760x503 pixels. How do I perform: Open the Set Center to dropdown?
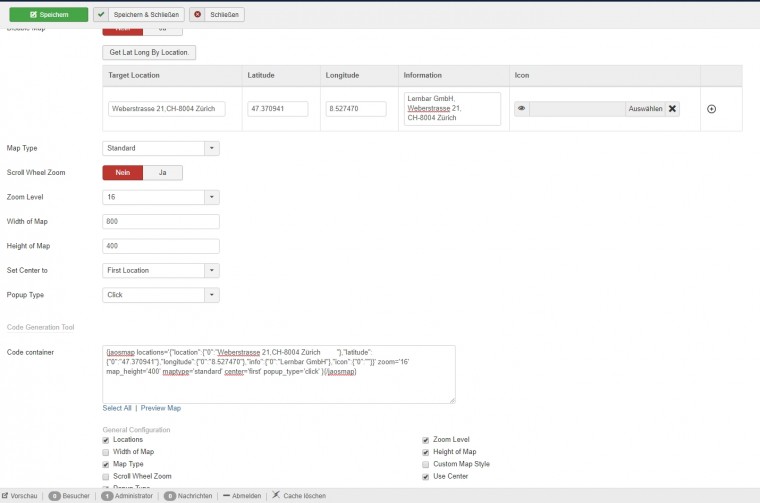(x=160, y=270)
